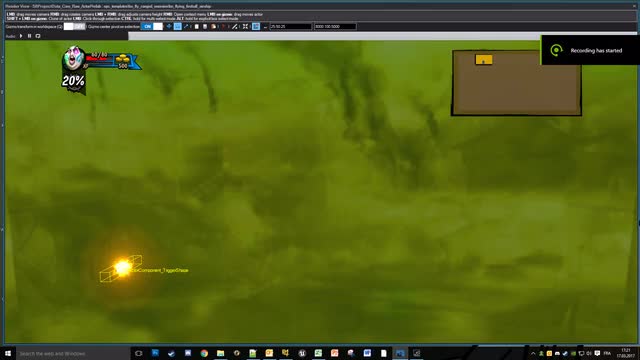
Task: Open the Windows Start menu
Action: [x=8, y=353]
